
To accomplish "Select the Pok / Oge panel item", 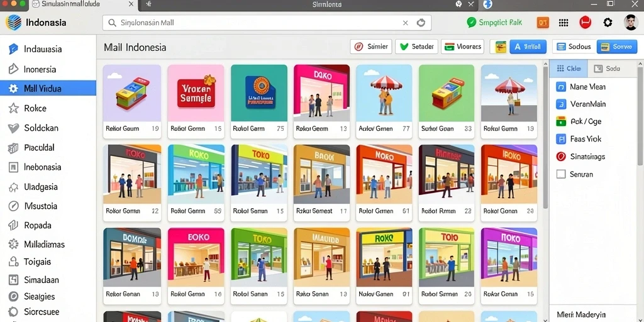I will 579,121.
